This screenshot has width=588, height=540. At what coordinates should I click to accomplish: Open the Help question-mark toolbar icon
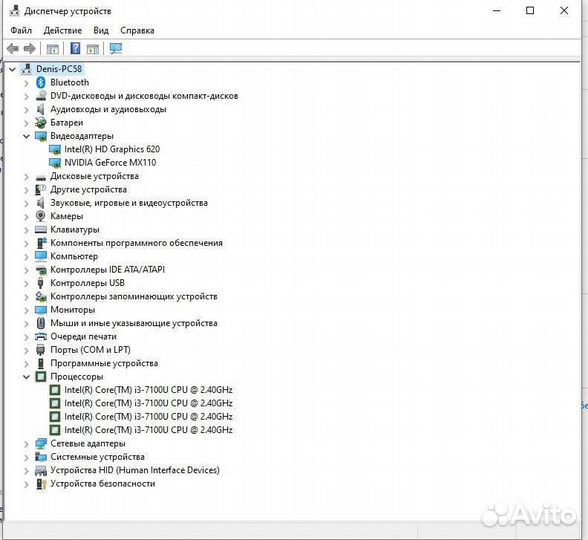pyautogui.click(x=75, y=48)
